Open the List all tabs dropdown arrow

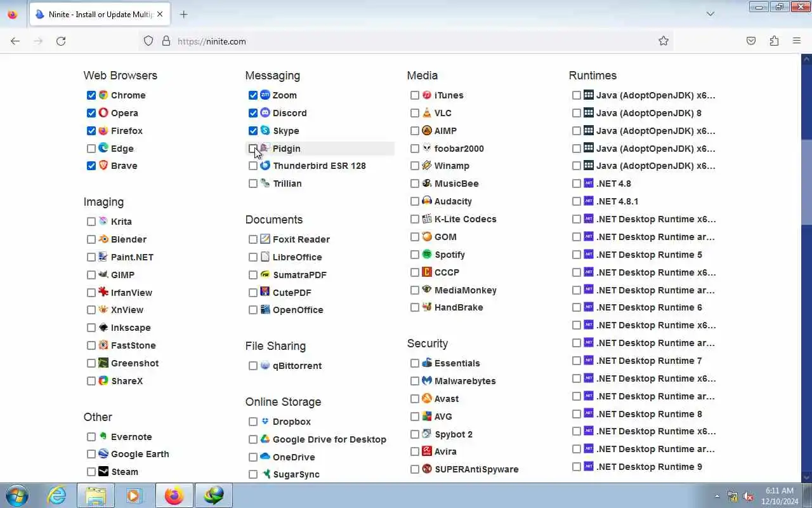[x=710, y=14]
